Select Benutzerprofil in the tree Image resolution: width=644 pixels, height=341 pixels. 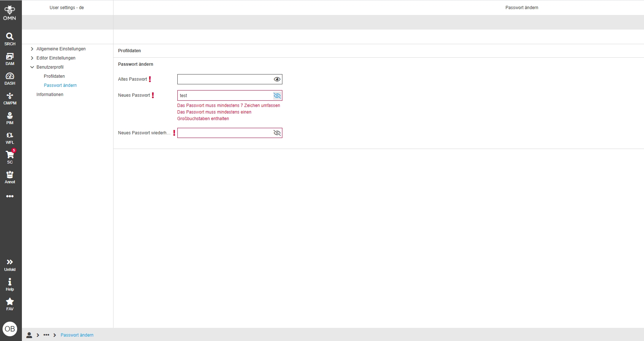click(50, 67)
